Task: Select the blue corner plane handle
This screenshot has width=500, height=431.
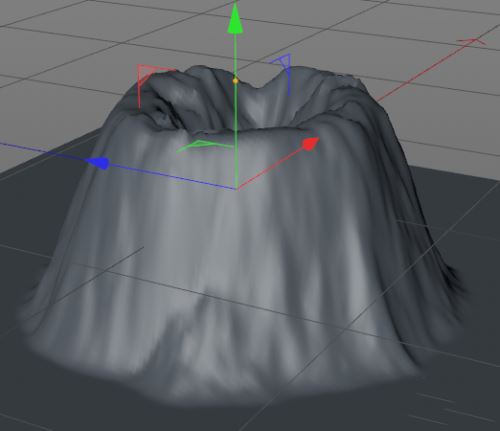Action: [x=283, y=69]
